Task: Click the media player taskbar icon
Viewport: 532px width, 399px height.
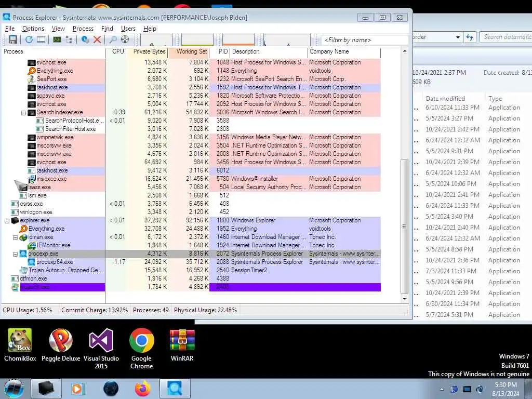Action: coord(77,389)
